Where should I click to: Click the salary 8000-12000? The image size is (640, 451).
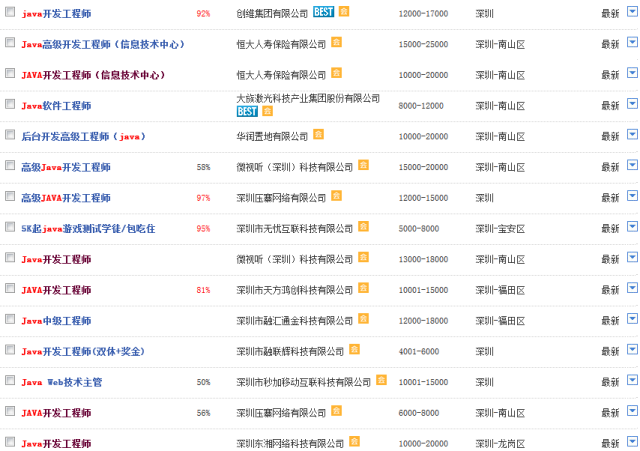click(421, 106)
